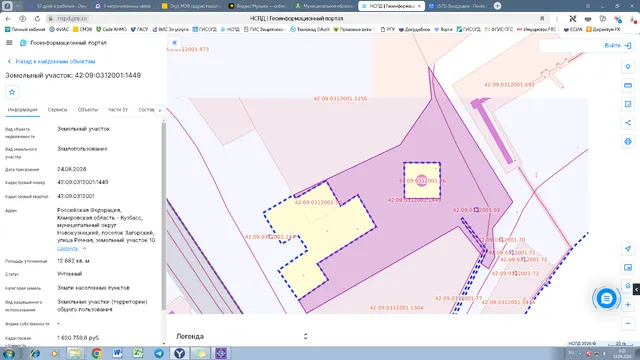640x360 pixels.
Task: Open Microsoft Word from the taskbar
Action: (117, 353)
